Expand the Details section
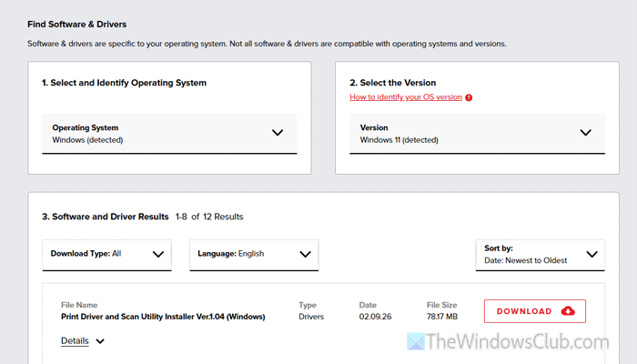Screen dimensions: 637x364 point(75,341)
